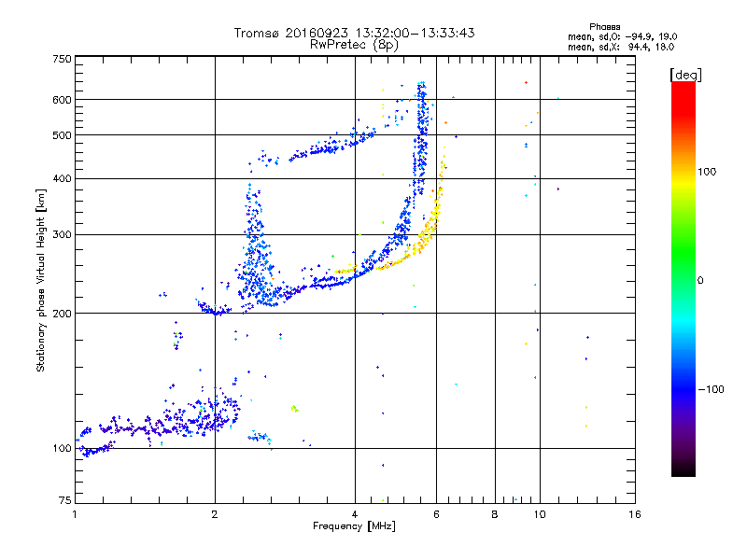
Task: Click the y-axis tick '750'
Action: click(62, 59)
